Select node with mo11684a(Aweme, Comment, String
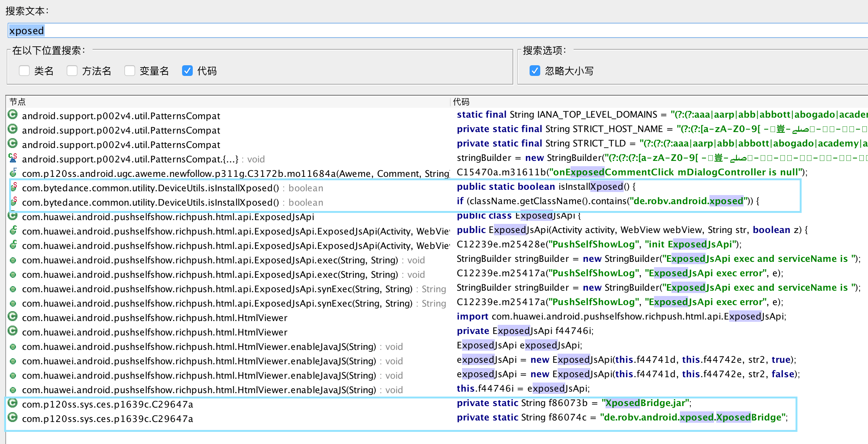 [236, 173]
